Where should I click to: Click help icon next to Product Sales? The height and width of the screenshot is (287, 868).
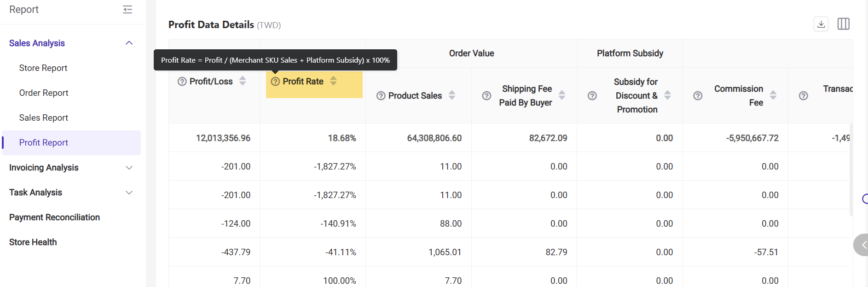[x=381, y=96]
